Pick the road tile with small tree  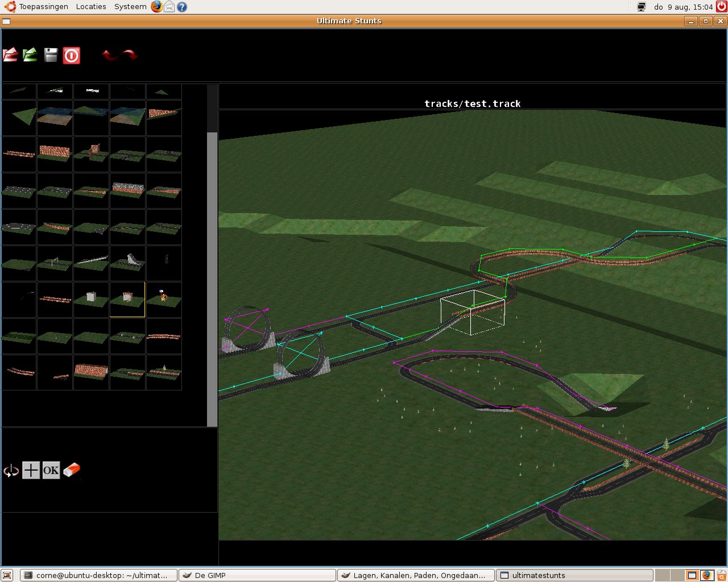[x=164, y=372]
